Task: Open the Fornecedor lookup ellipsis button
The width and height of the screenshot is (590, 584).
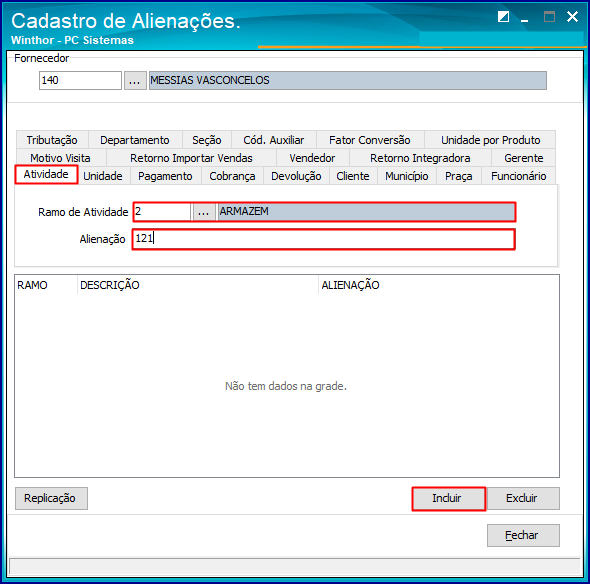Action: 135,81
